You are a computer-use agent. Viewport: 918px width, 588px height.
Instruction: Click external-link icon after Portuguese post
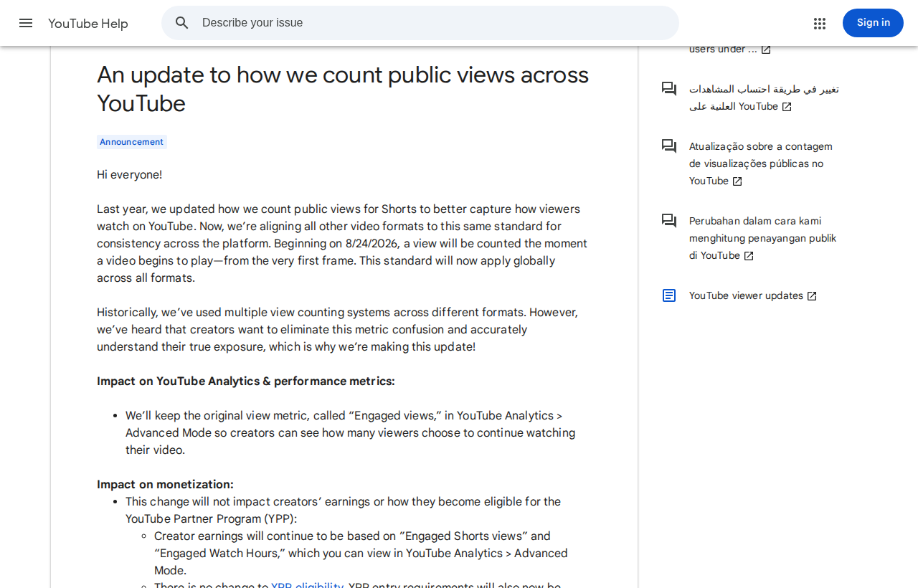point(737,181)
